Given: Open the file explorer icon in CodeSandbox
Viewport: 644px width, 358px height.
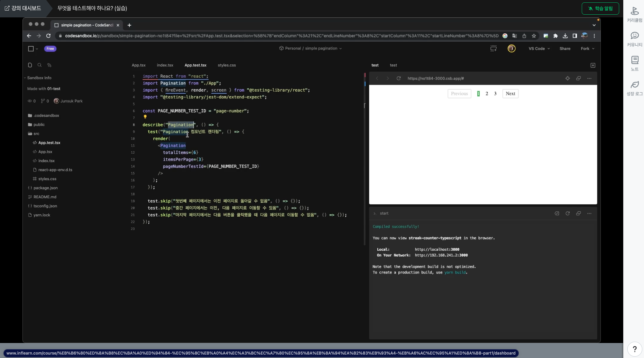Looking at the screenshot, I should (x=30, y=65).
